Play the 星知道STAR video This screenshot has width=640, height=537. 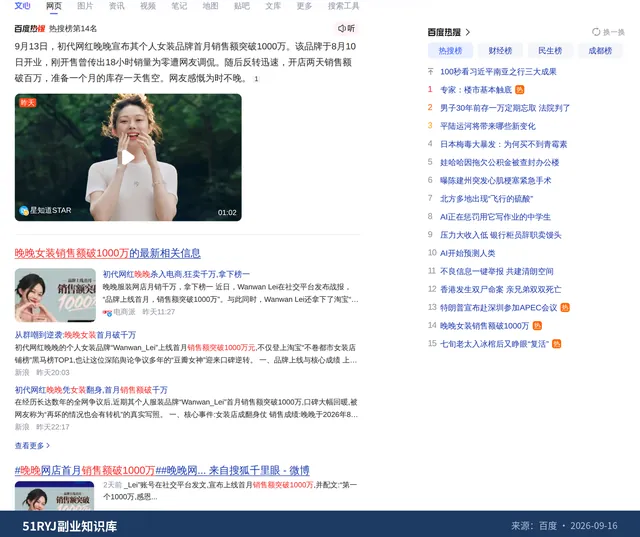[128, 158]
